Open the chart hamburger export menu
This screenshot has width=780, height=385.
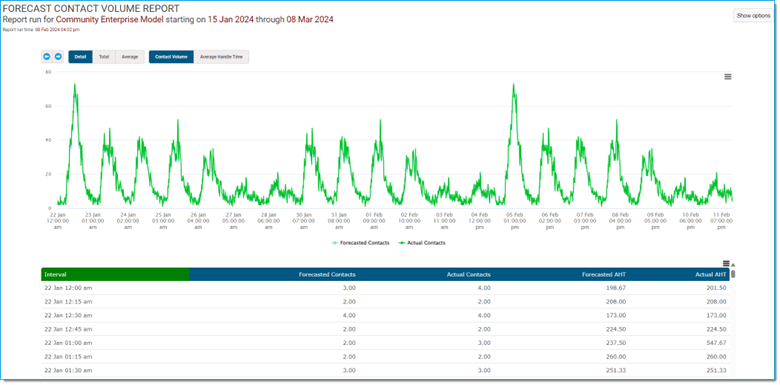coord(728,77)
